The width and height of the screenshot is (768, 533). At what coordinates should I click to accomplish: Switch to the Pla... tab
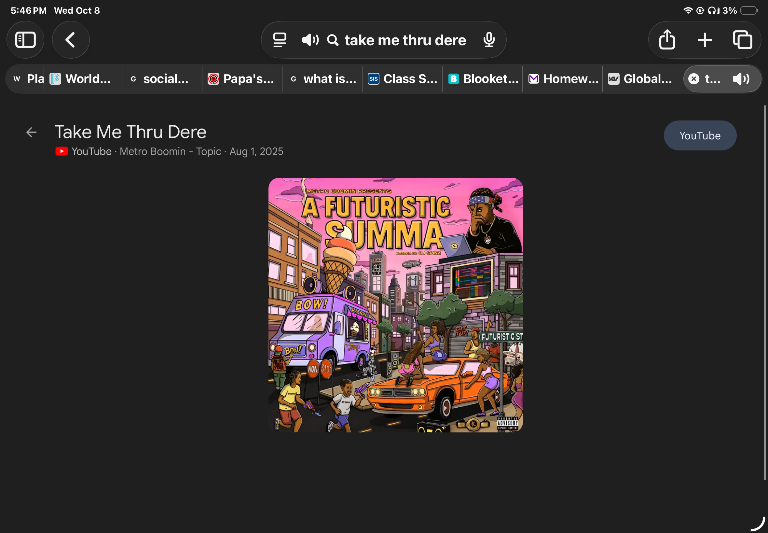[x=28, y=79]
